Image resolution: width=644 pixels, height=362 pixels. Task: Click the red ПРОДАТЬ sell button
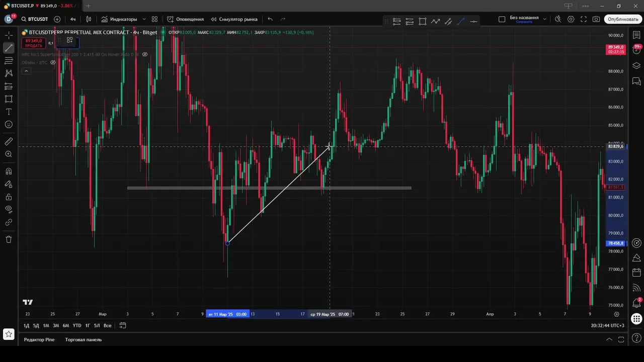34,43
